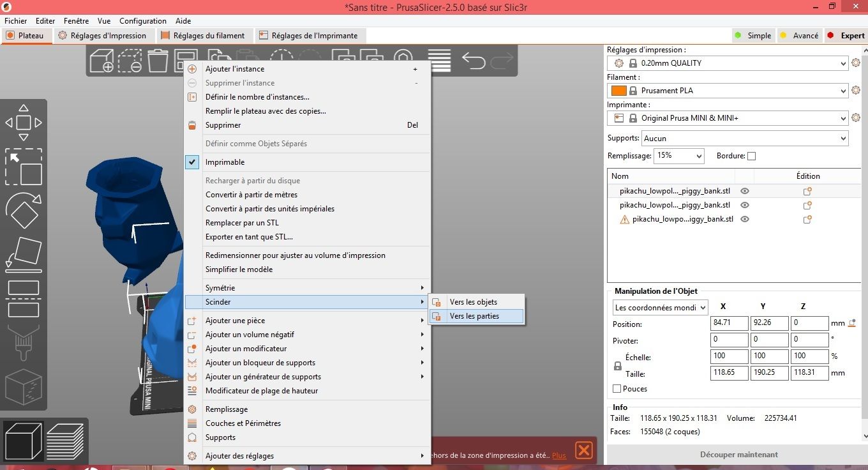The height and width of the screenshot is (470, 868).
Task: Click Découper maintenant button
Action: (738, 455)
